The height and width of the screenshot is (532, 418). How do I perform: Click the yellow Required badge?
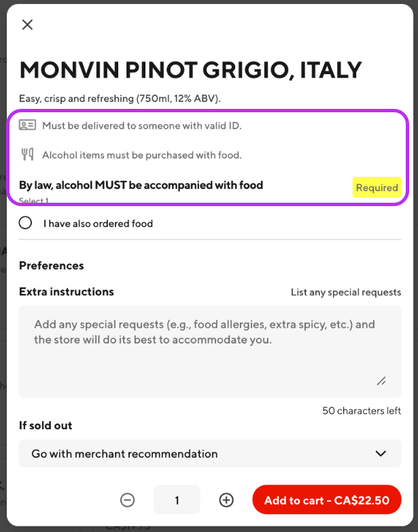click(377, 188)
